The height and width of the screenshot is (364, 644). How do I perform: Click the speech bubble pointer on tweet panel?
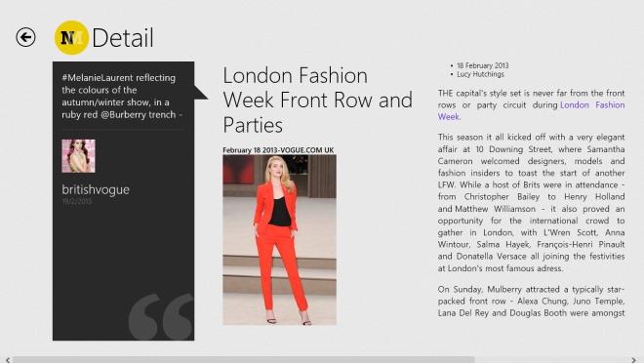[x=201, y=93]
